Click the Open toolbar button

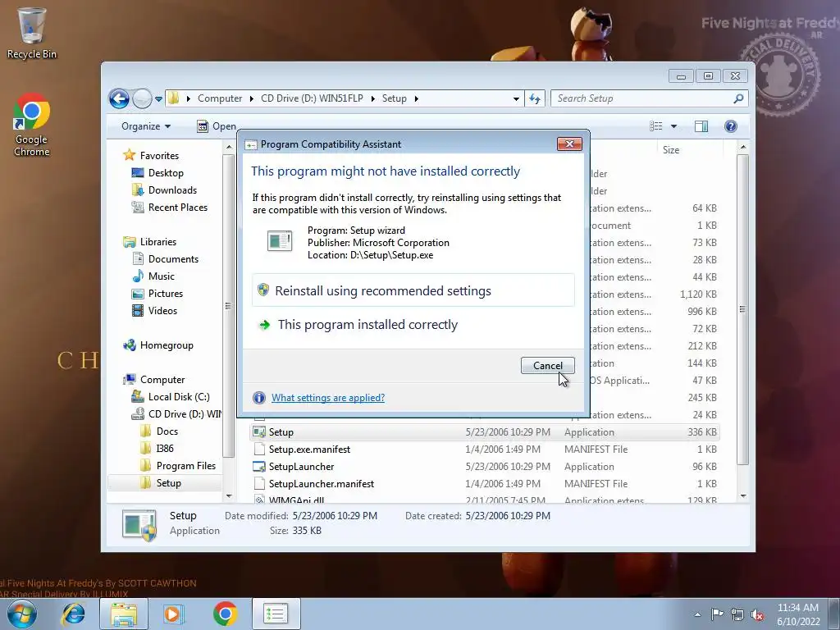217,126
